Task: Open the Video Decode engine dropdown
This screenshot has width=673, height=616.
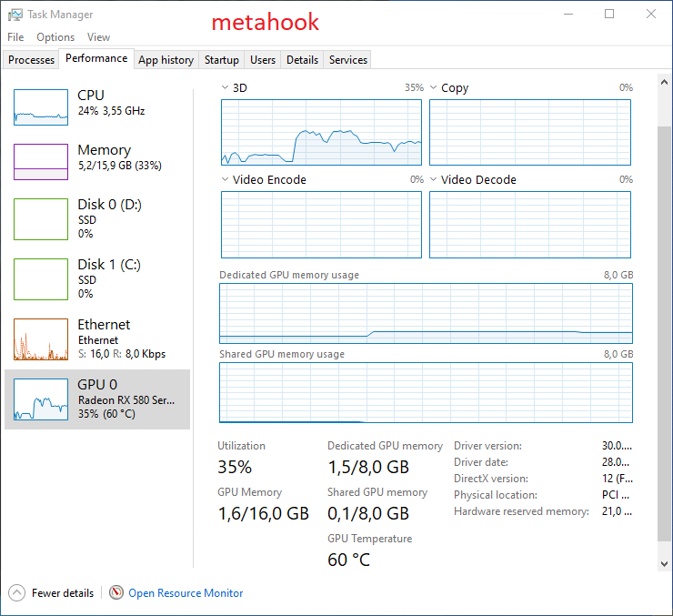Action: pos(434,179)
